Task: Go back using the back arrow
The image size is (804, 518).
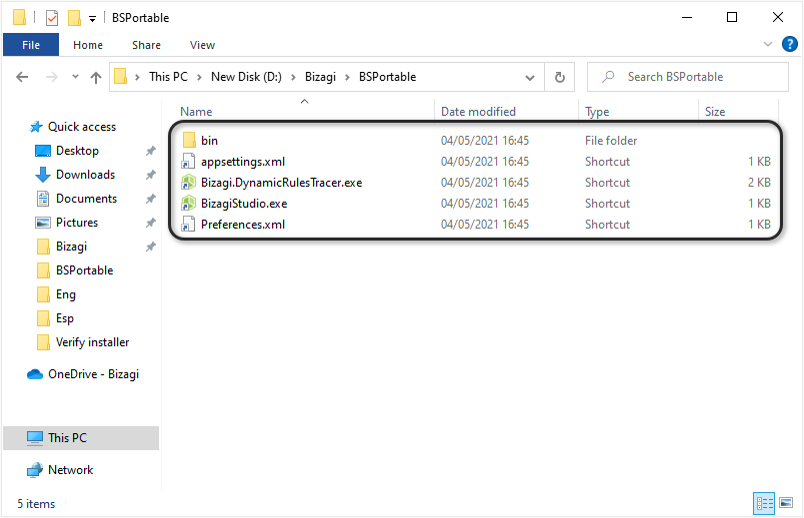Action: [x=22, y=77]
